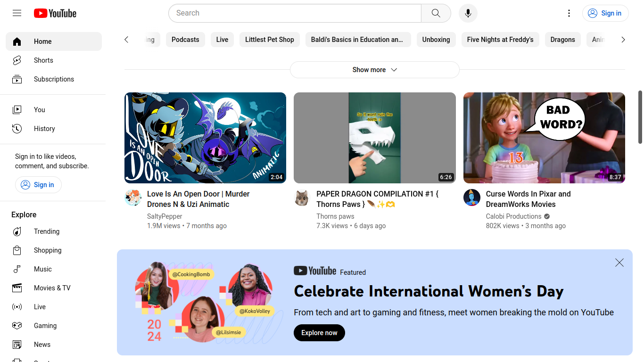644x362 pixels.
Task: Select the Littlest Pet Shop chip
Action: 270,40
